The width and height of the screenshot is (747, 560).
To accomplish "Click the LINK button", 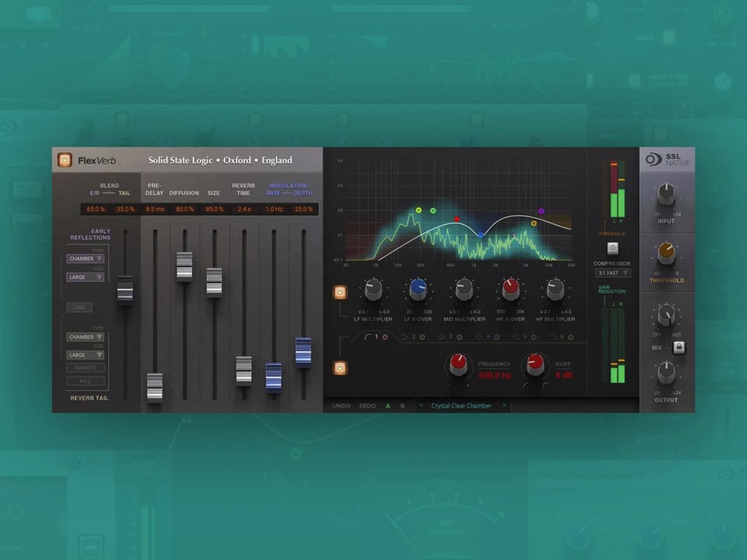I will [79, 308].
